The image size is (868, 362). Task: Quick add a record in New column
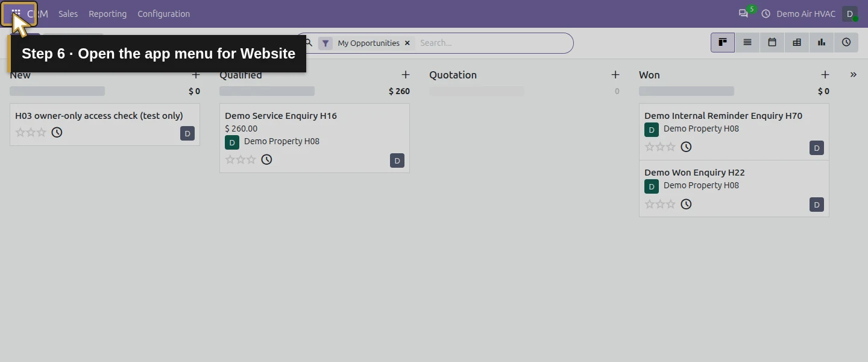point(196,75)
